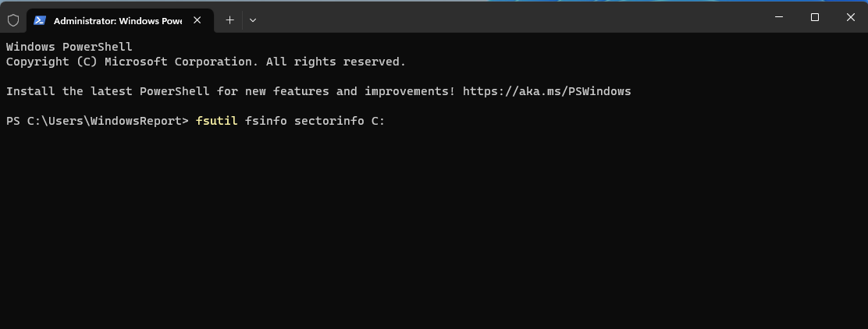Click the Microsoft Corporation copyright line
The image size is (868, 329).
(206, 62)
